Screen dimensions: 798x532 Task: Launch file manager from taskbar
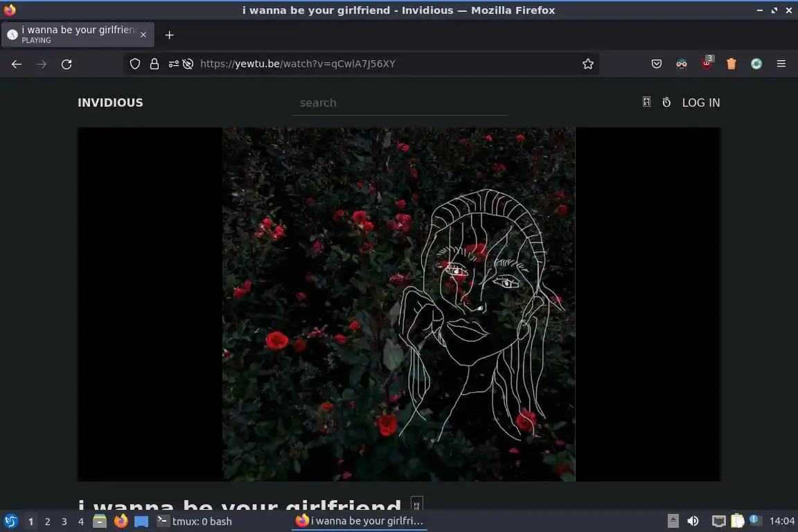point(100,522)
